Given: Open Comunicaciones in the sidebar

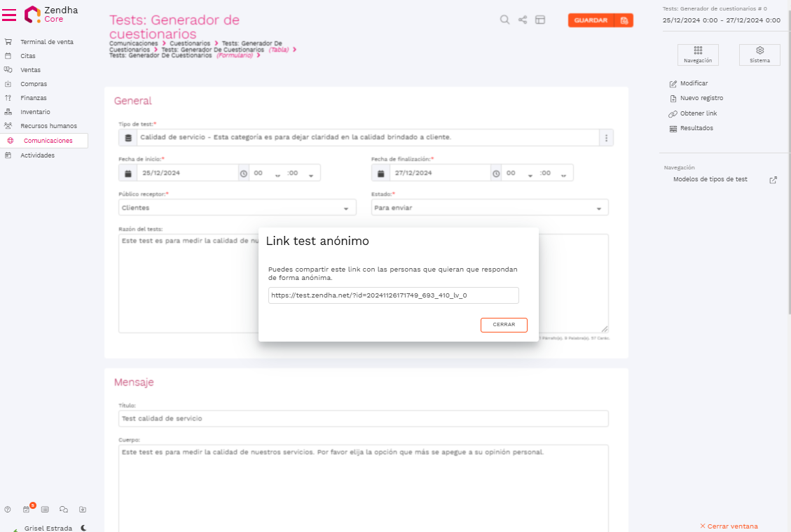Looking at the screenshot, I should click(48, 141).
